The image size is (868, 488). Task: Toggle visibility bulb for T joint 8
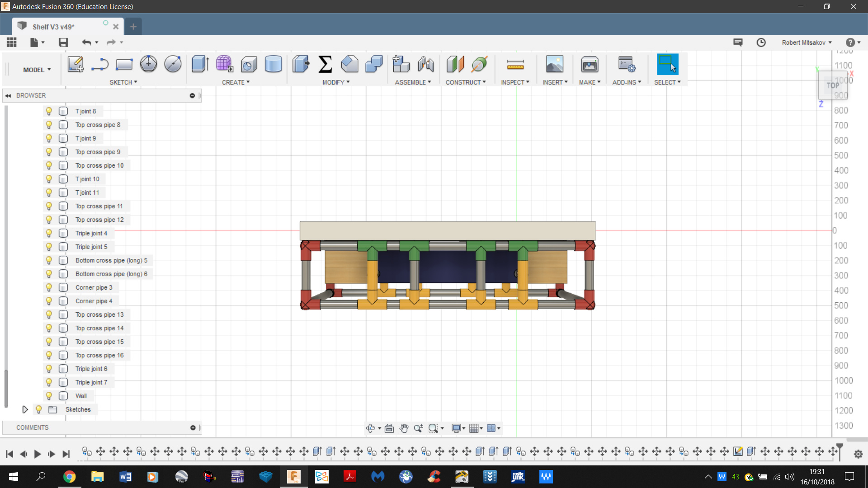coord(49,111)
